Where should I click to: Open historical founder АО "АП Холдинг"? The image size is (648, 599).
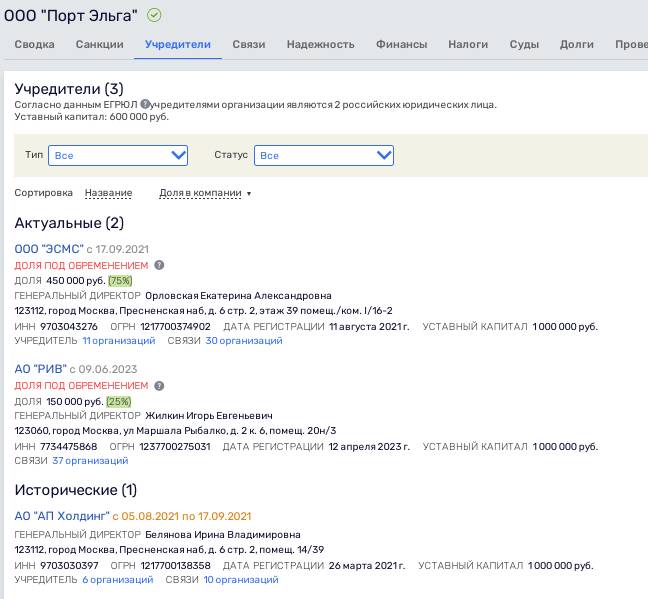[x=62, y=516]
